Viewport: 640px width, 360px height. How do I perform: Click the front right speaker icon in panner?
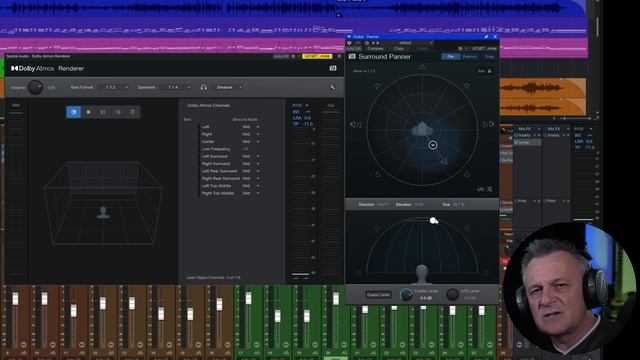[x=467, y=86]
